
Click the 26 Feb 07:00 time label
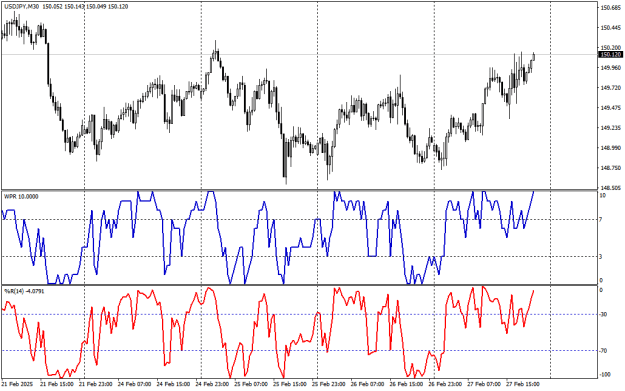click(x=368, y=384)
